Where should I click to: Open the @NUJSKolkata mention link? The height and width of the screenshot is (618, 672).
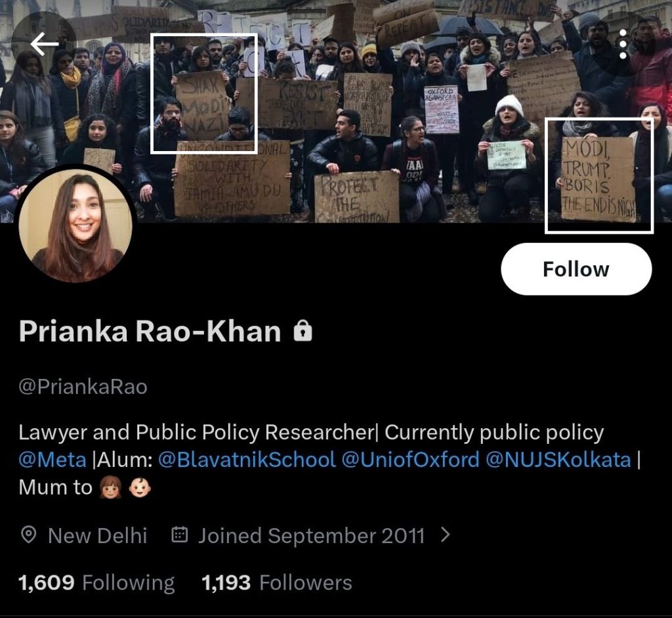click(x=558, y=460)
